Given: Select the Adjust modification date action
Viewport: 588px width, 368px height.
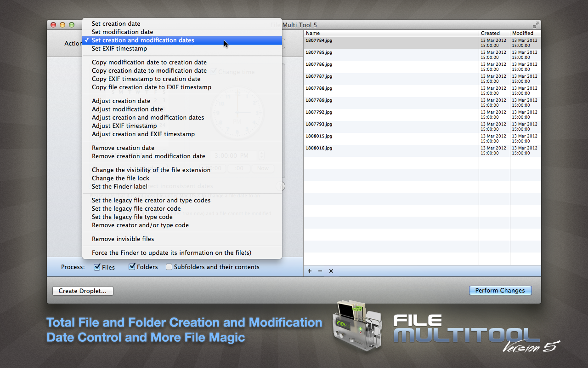Looking at the screenshot, I should click(x=182, y=109).
